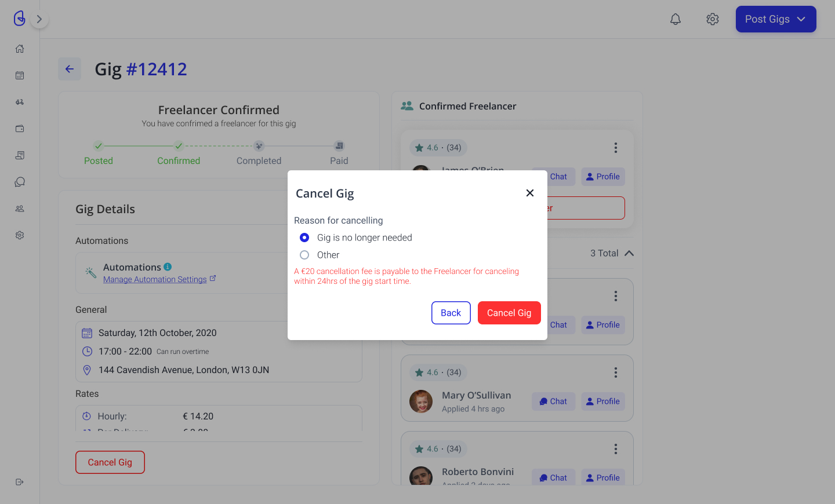Open notifications with the bell icon

click(x=676, y=19)
